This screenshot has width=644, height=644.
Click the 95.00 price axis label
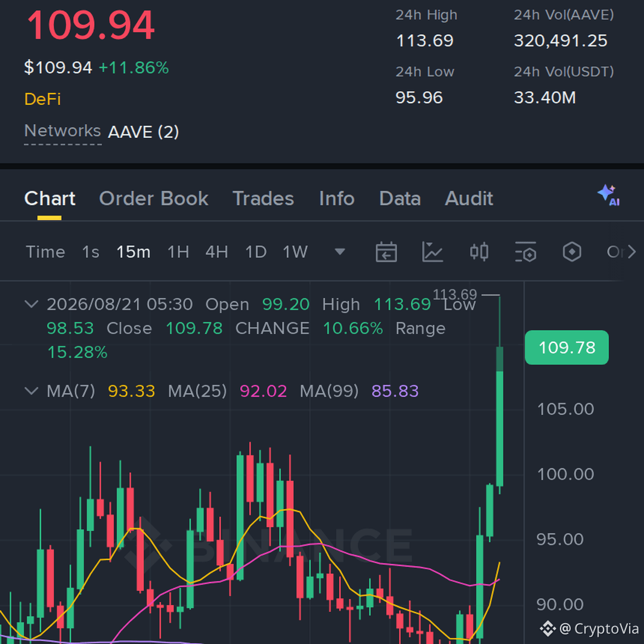560,539
